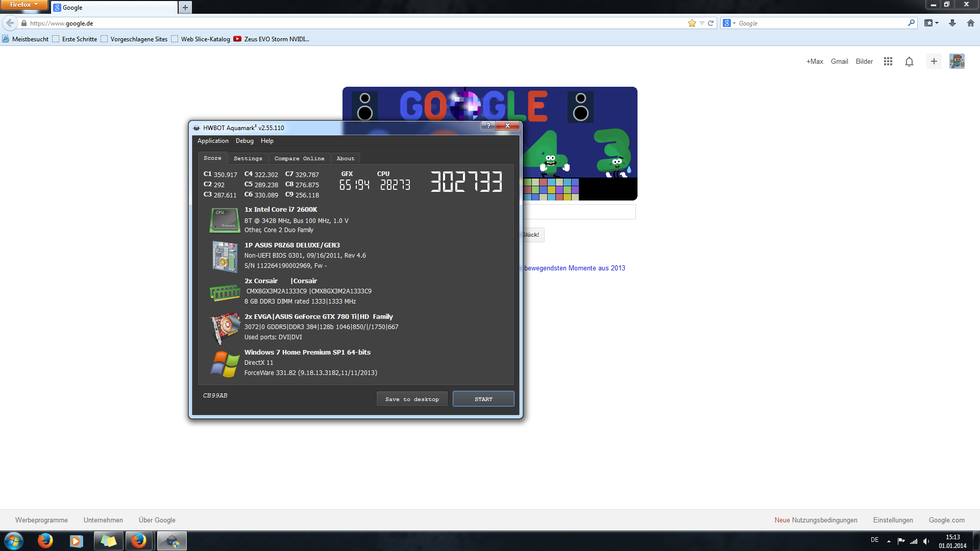Select the Score tab
980x551 pixels.
pos(212,158)
